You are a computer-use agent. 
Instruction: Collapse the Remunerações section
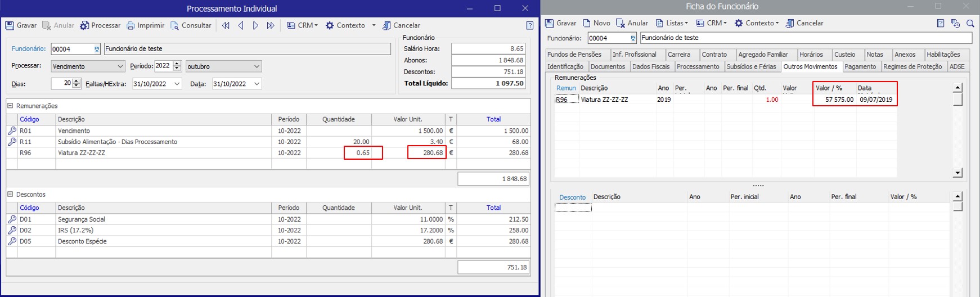(x=10, y=106)
